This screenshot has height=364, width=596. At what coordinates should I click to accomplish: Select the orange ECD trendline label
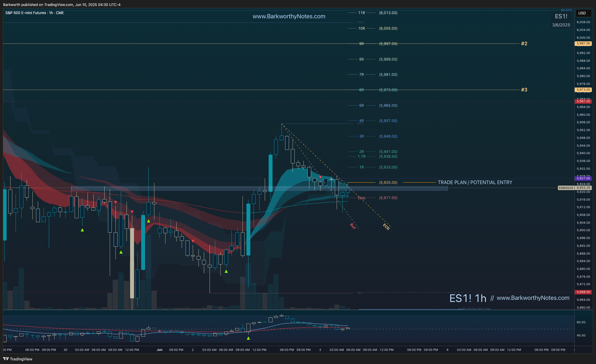point(386,227)
